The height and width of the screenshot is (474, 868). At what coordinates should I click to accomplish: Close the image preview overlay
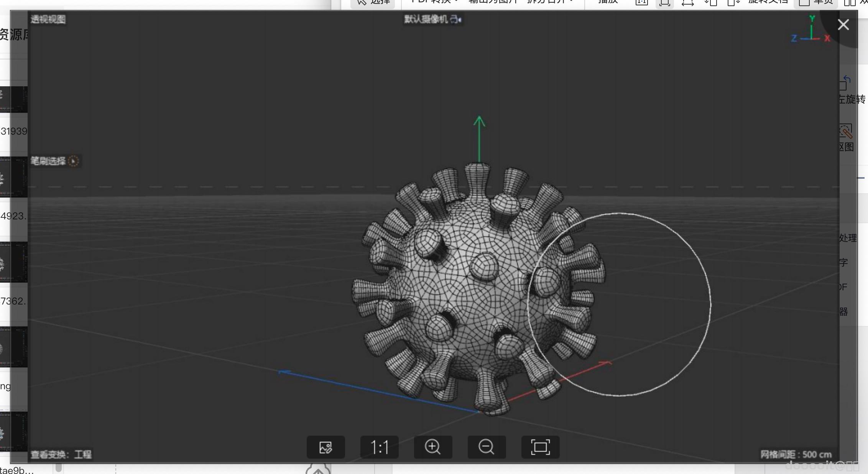(843, 25)
